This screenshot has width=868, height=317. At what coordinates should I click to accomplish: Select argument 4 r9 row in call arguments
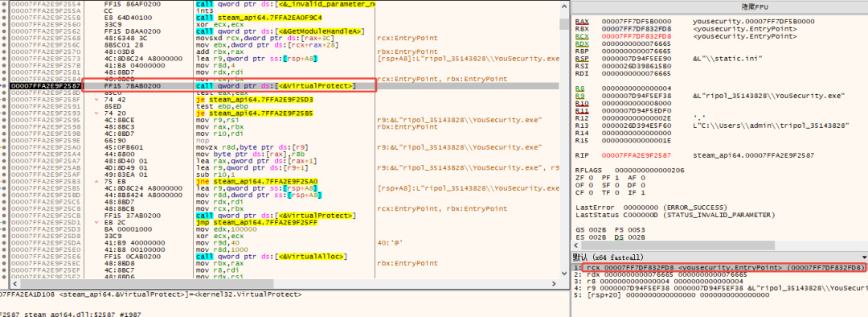[719, 288]
